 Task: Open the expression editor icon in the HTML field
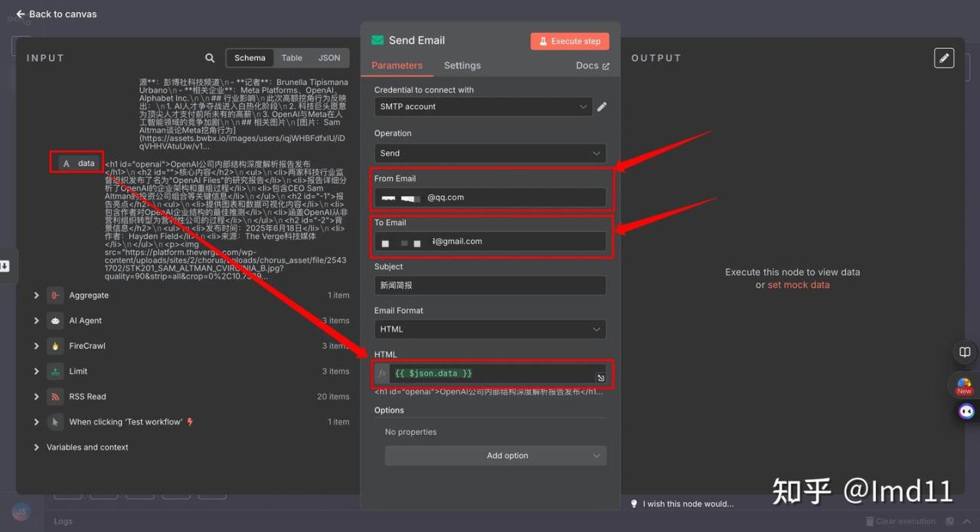(601, 378)
